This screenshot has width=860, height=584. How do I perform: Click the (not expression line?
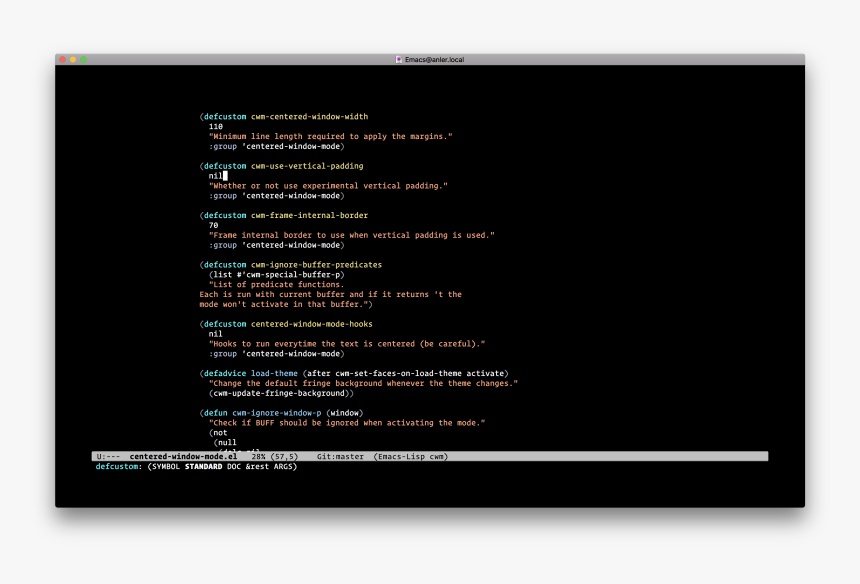click(x=218, y=433)
